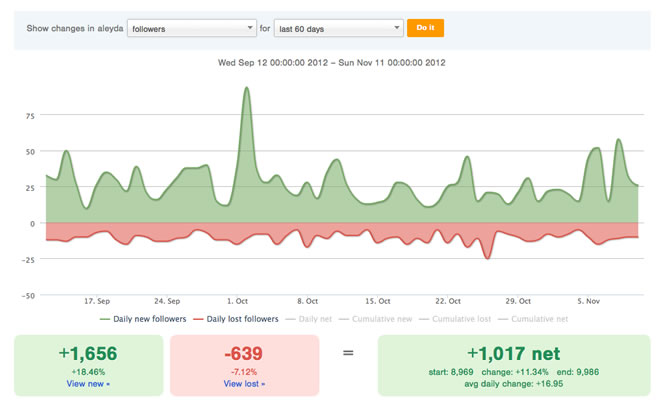Click the 50 y-axis label
This screenshot has width=662, height=413.
pyautogui.click(x=30, y=152)
